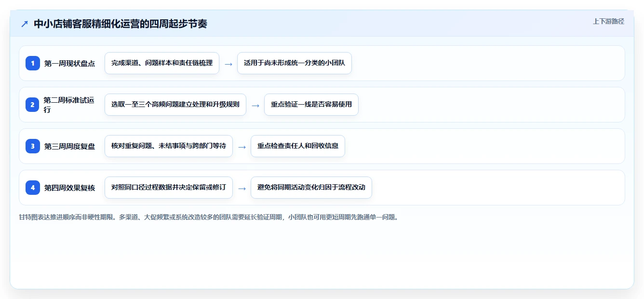Viewport: 644px width, 299px height.
Task: Select step number badge 4
Action: pyautogui.click(x=33, y=188)
